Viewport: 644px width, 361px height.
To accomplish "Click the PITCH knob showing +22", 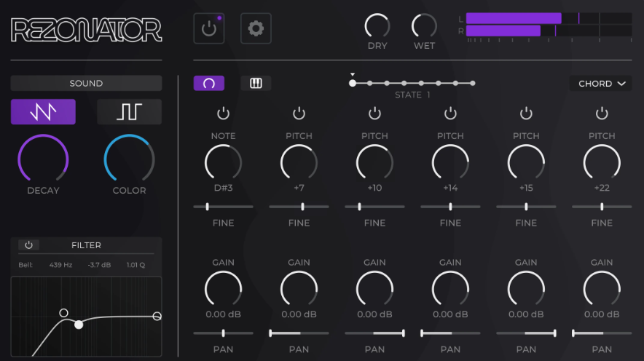I will click(x=602, y=162).
